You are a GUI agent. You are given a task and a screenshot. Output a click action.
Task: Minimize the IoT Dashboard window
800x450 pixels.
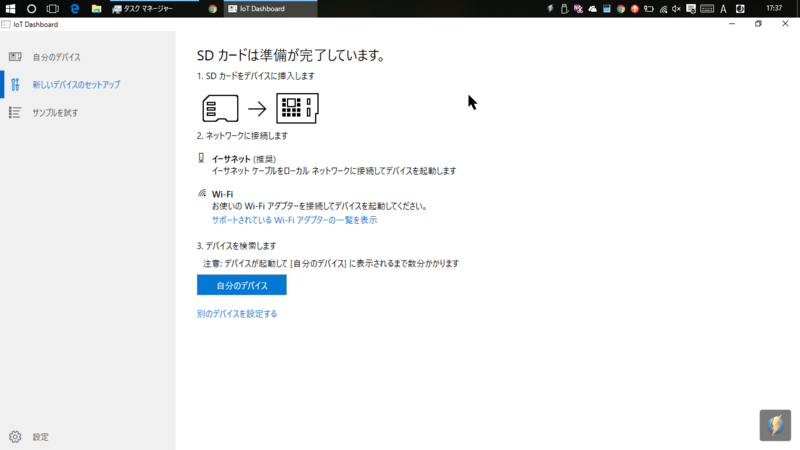[x=732, y=24]
